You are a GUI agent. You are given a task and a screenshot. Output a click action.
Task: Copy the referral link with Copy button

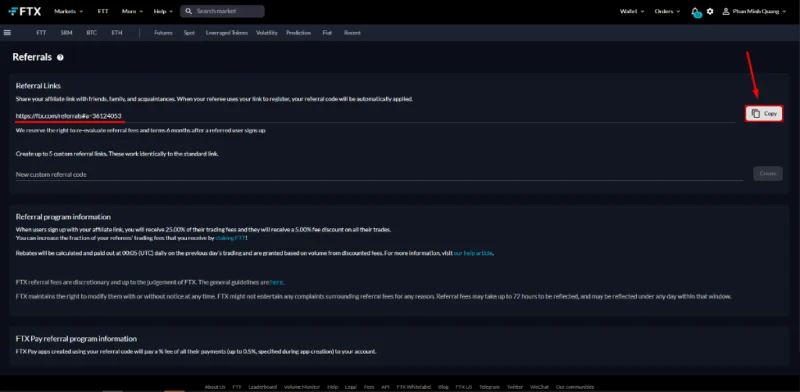pos(764,114)
